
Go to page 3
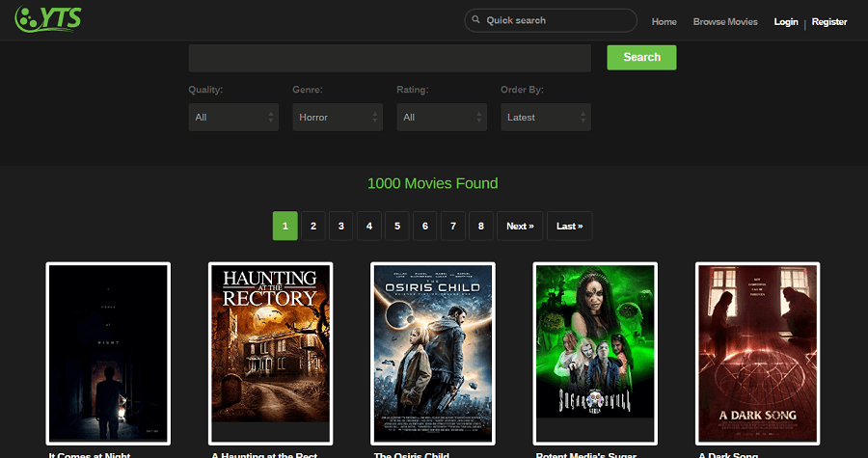tap(341, 226)
